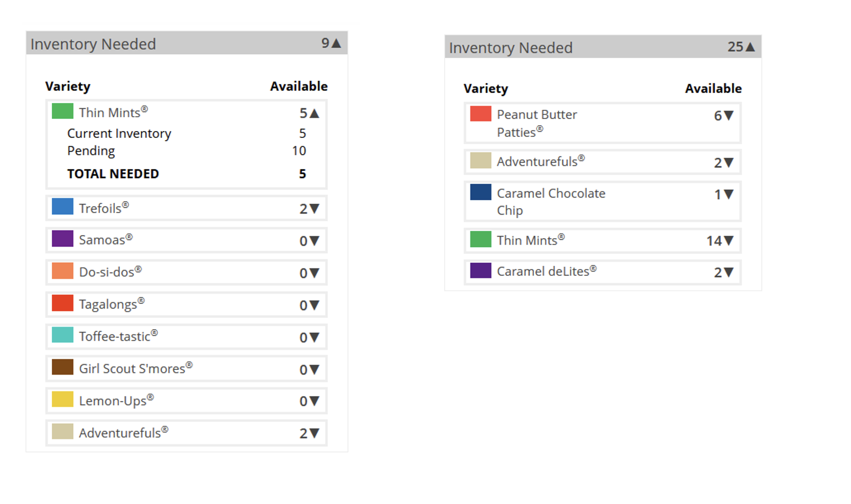Expand the Tagalongs row arrow
This screenshot has height=504, width=851.
(x=314, y=305)
